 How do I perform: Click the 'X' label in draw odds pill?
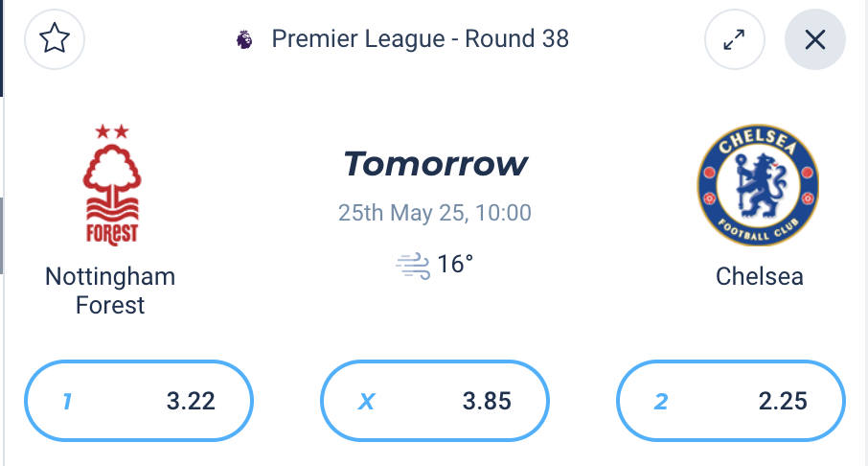click(367, 401)
